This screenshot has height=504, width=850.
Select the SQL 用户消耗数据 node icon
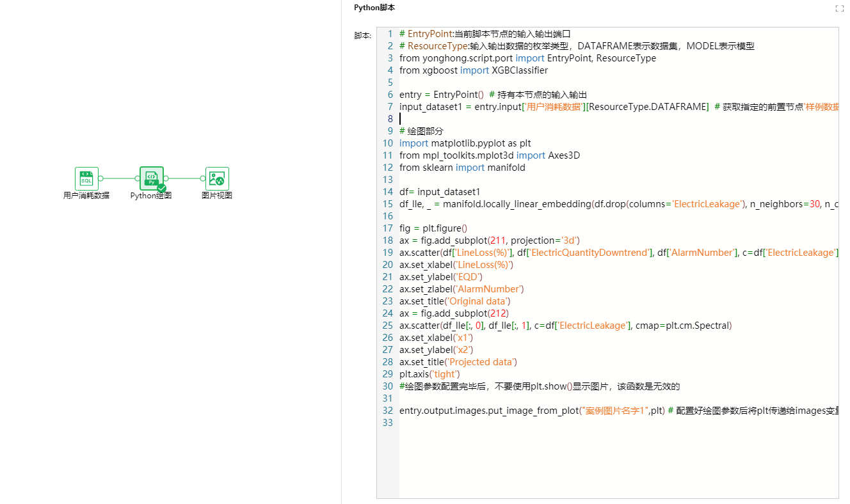[x=86, y=178]
